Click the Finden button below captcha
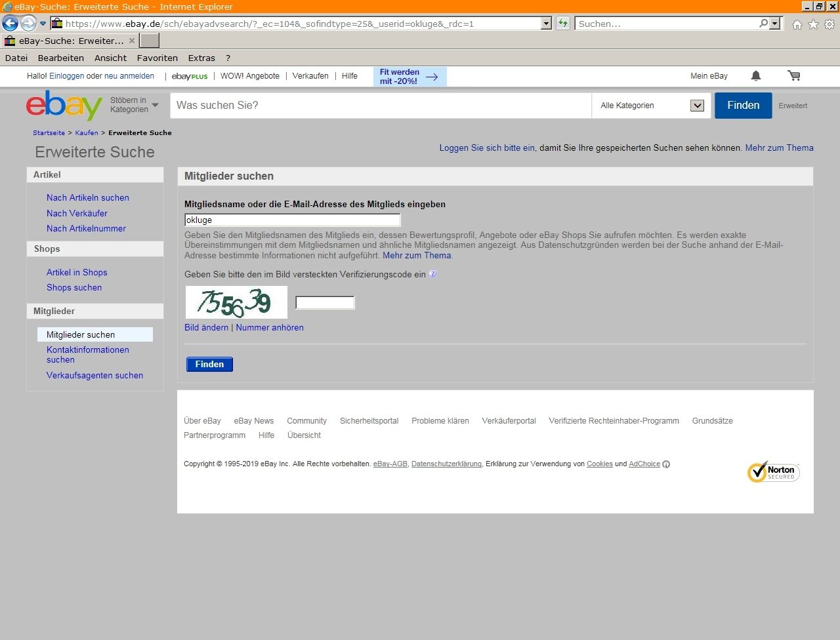The image size is (840, 640). 209,365
